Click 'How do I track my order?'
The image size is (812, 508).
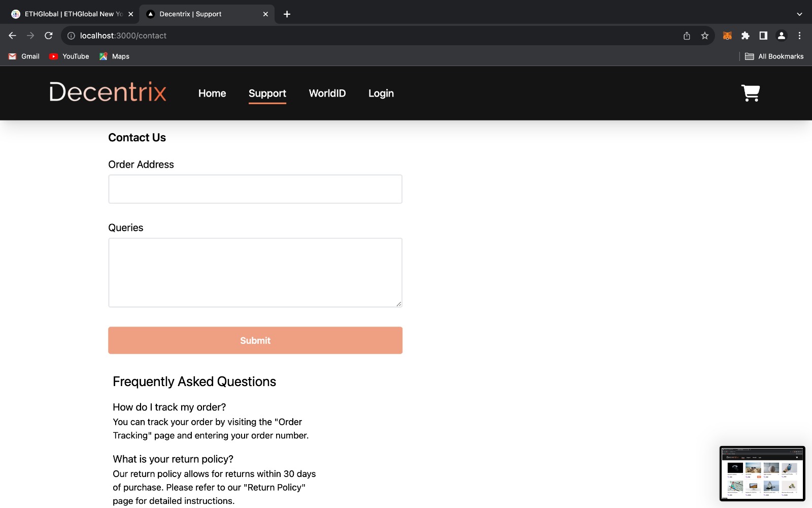coord(170,407)
